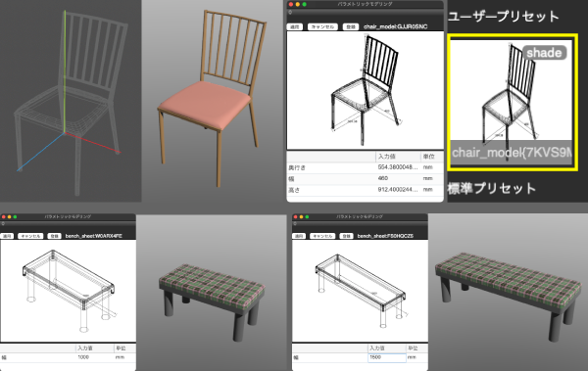Maximize the chair_model parametric window

(x=304, y=4)
